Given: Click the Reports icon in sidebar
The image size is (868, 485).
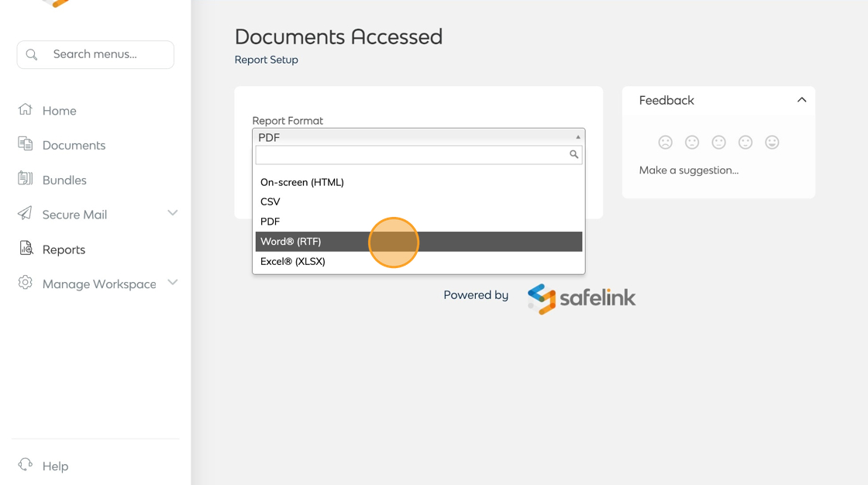Looking at the screenshot, I should pos(26,249).
